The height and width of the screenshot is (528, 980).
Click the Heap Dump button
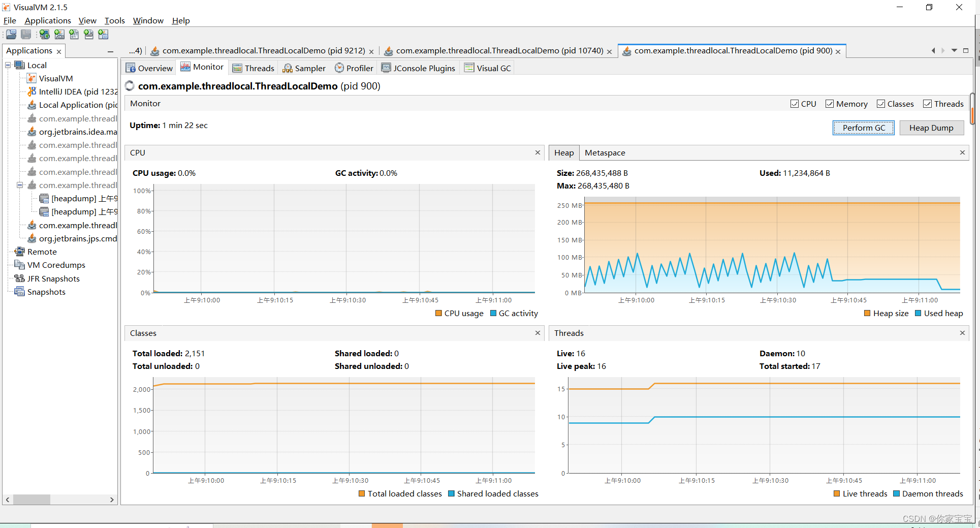931,128
